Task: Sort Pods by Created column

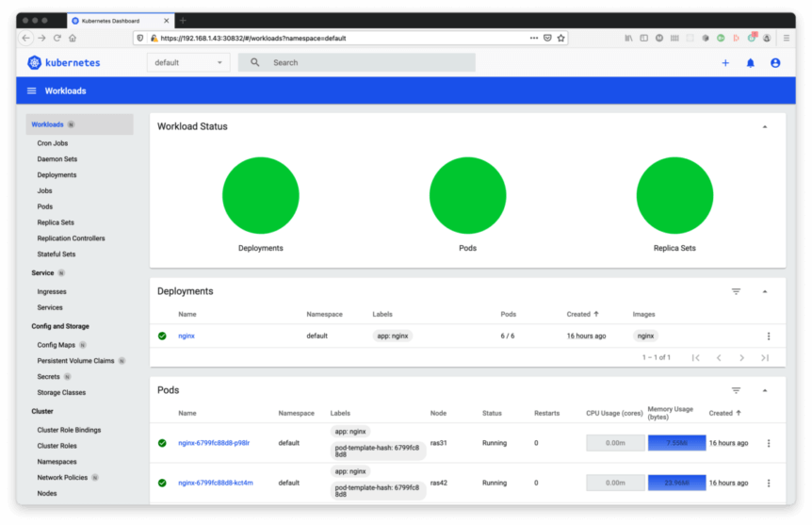Action: (725, 413)
